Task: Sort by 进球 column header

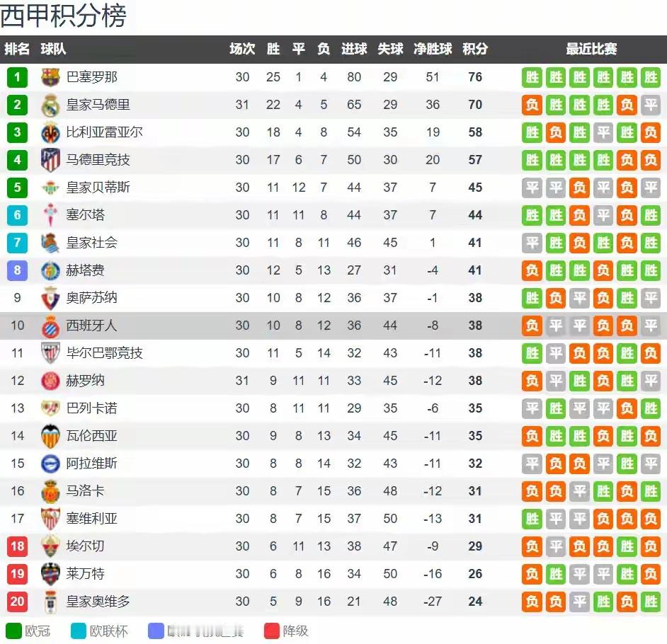Action: point(354,50)
